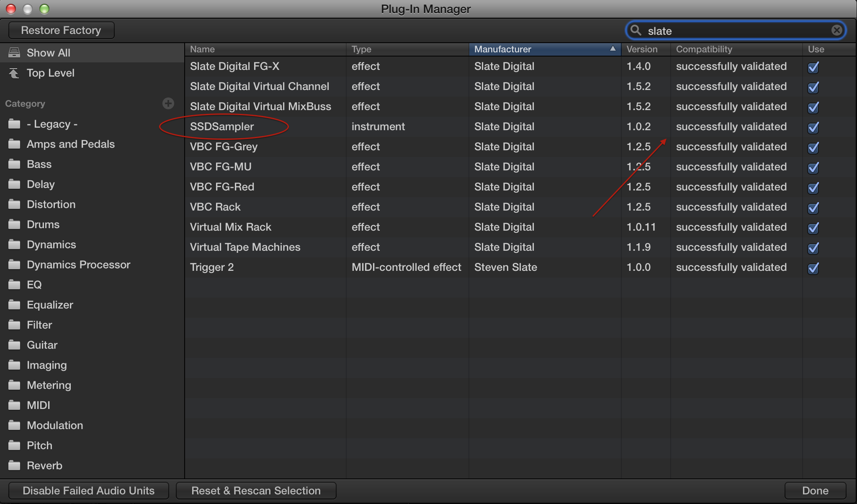Click the Distortion folder icon

(14, 204)
